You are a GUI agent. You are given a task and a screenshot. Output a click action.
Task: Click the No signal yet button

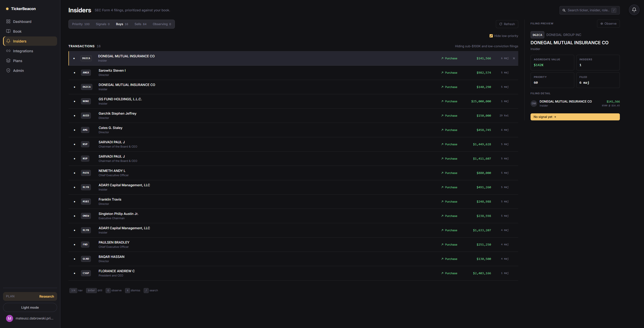575,117
